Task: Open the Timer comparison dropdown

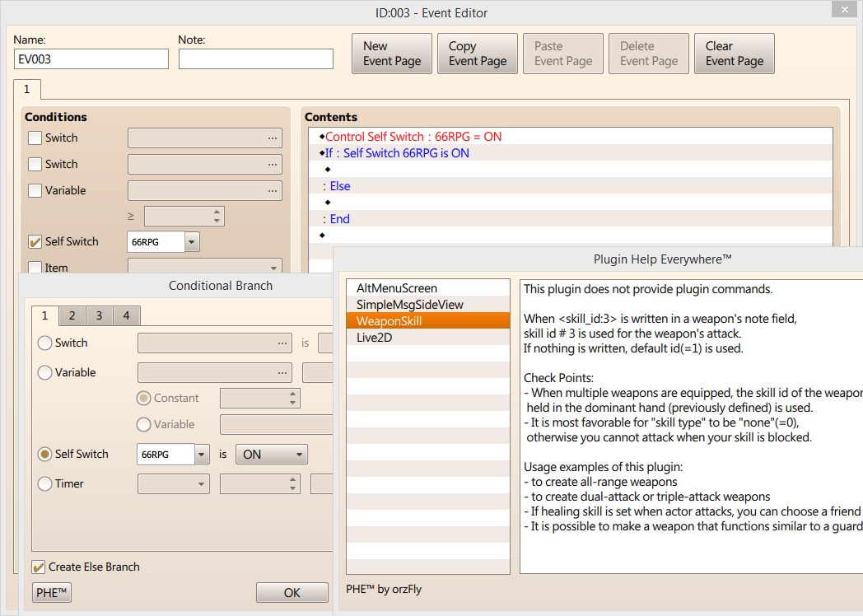Action: click(x=174, y=484)
